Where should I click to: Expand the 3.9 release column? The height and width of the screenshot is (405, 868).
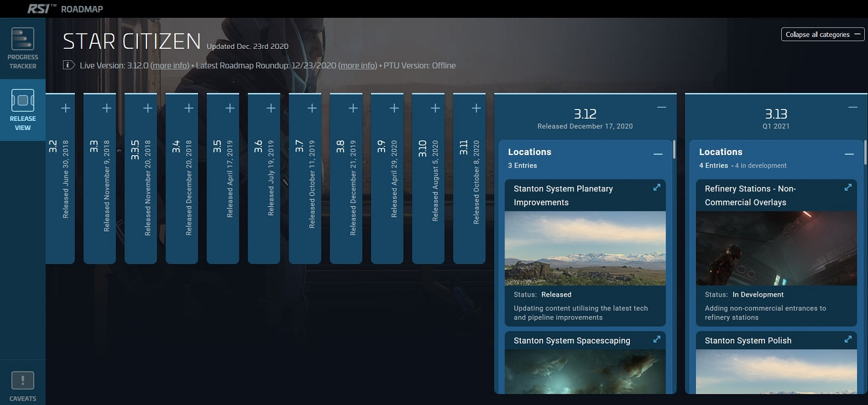394,108
